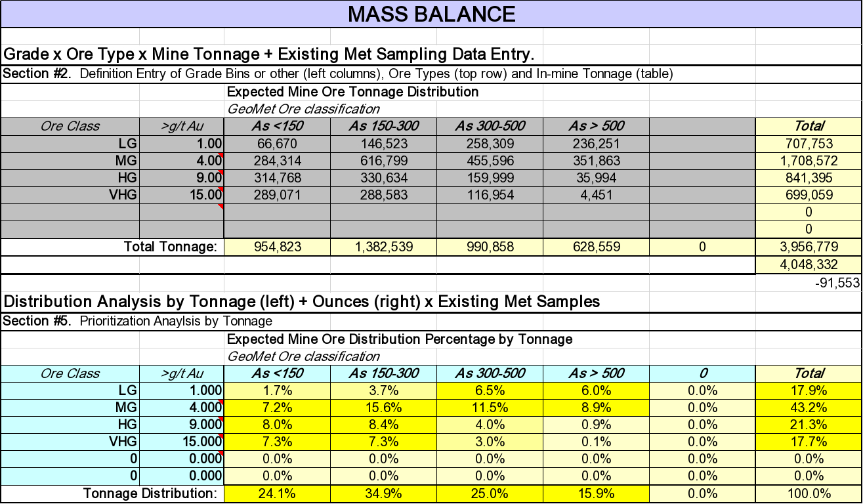Click the MG grade cutoff cell 4.00
Screen dimensions: 863x504
182,161
